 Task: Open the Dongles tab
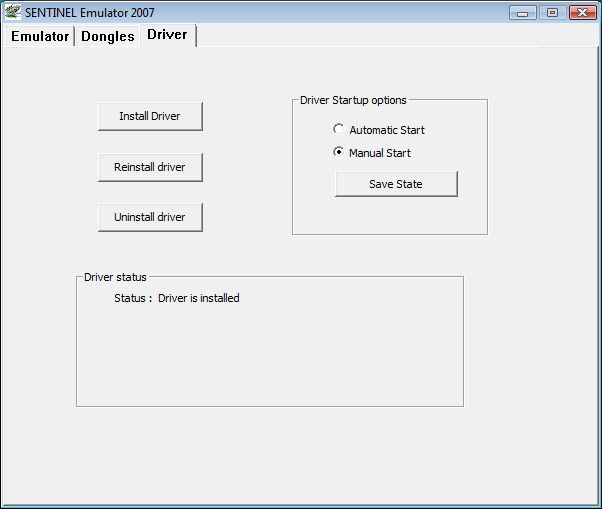coord(108,36)
